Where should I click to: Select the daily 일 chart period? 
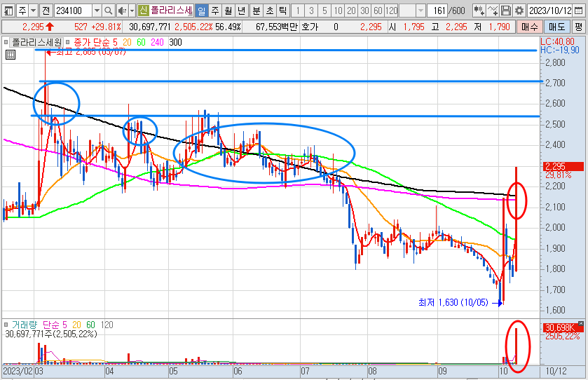pos(202,11)
